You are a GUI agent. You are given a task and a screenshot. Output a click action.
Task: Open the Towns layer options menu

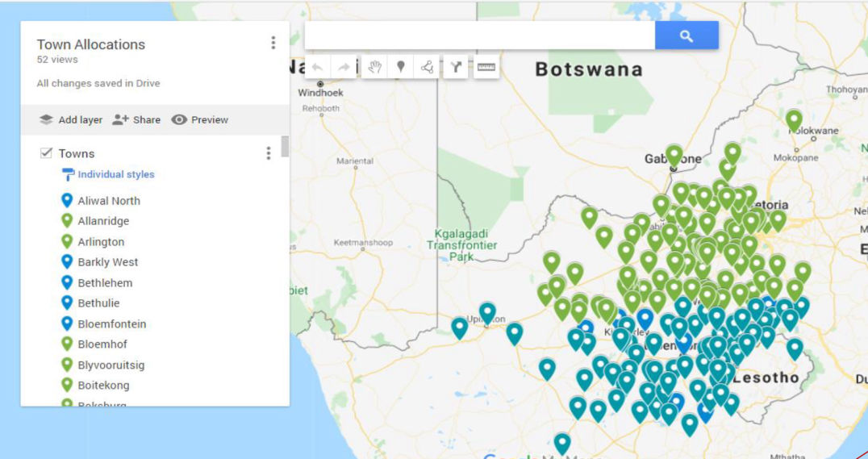point(268,153)
